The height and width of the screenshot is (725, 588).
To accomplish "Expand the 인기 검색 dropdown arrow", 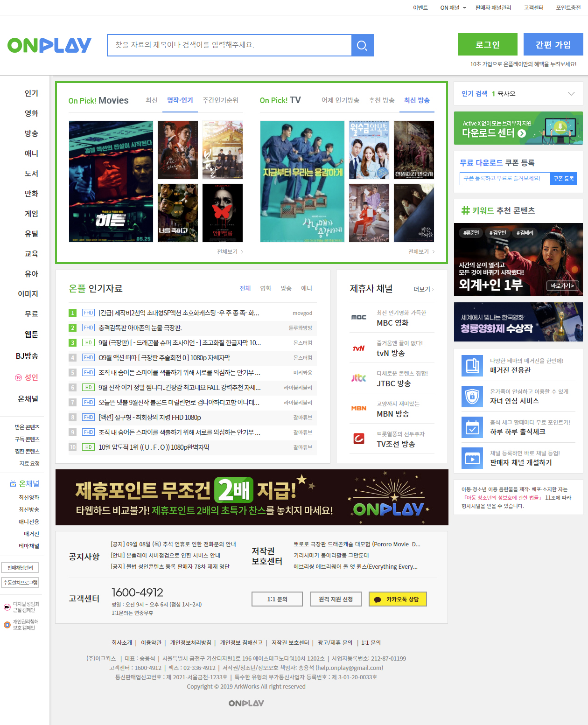I will [x=571, y=94].
